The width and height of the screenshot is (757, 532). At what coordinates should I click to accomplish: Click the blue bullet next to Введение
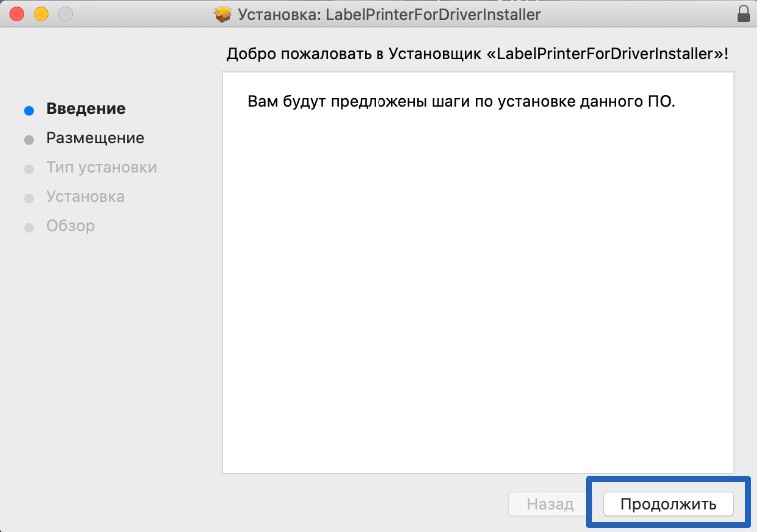(29, 110)
